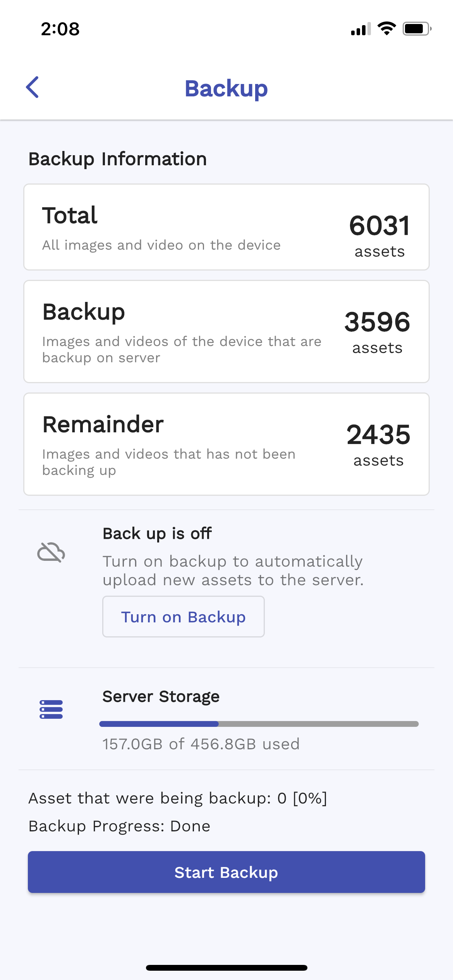Tap the 157.0GB storage usage text
453x980 pixels.
[201, 744]
